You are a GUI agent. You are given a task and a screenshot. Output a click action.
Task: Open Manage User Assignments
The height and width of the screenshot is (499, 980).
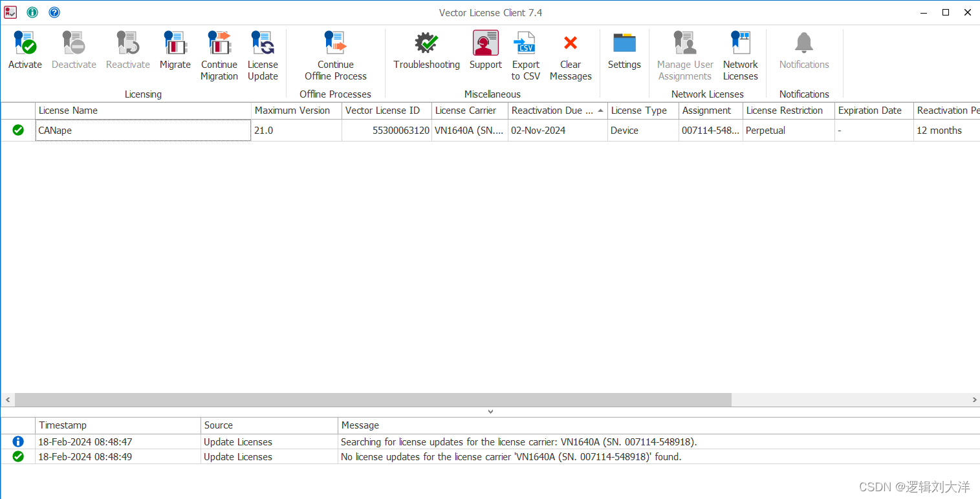point(685,56)
